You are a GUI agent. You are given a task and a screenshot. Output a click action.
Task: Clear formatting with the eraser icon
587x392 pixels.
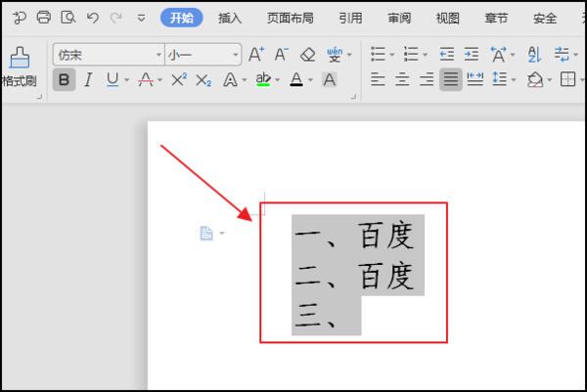click(308, 55)
